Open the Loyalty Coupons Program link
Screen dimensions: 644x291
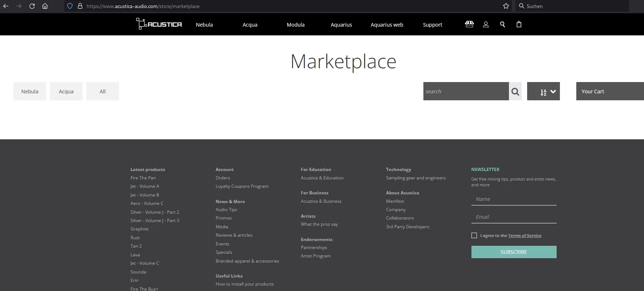click(x=242, y=186)
